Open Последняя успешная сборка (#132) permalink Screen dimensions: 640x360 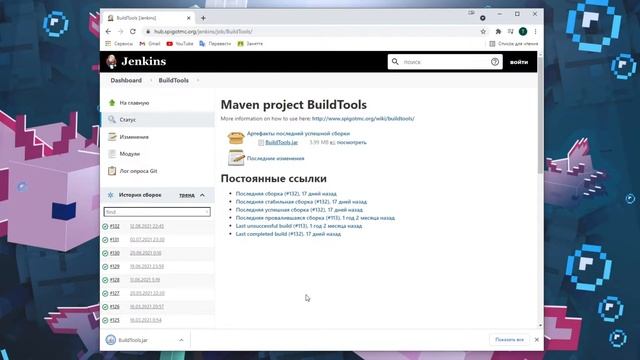click(299, 210)
